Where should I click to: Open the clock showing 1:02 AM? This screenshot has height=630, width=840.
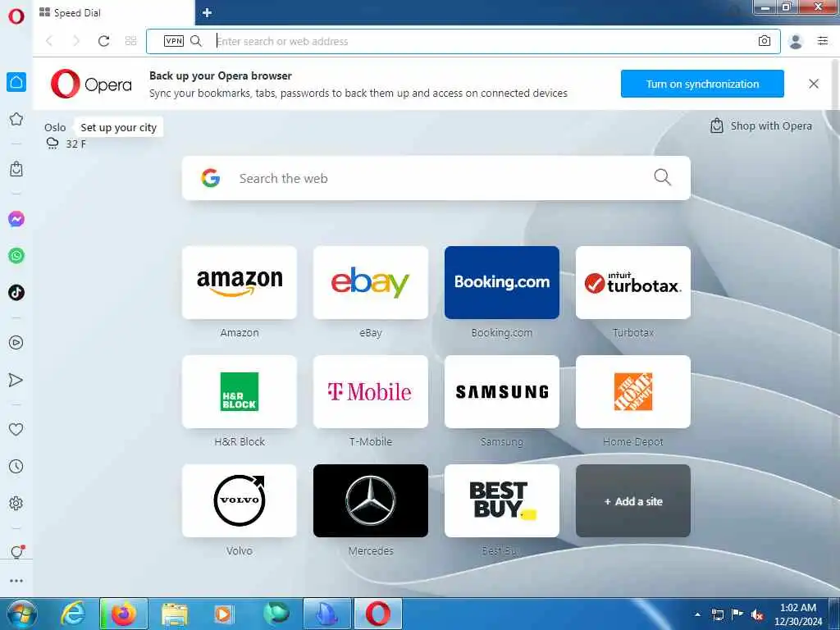tap(798, 614)
